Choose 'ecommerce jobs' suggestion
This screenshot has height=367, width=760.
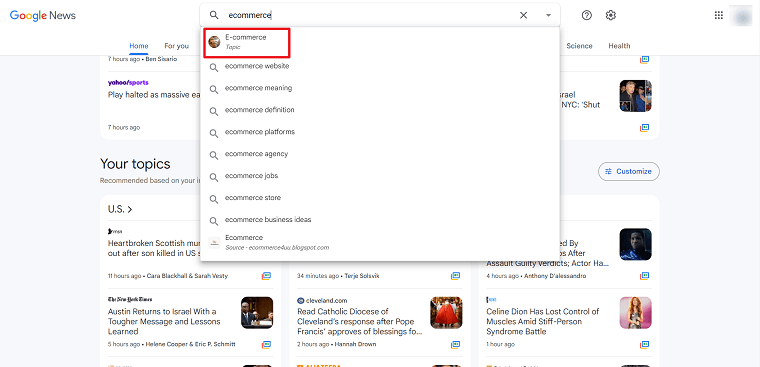click(x=380, y=176)
